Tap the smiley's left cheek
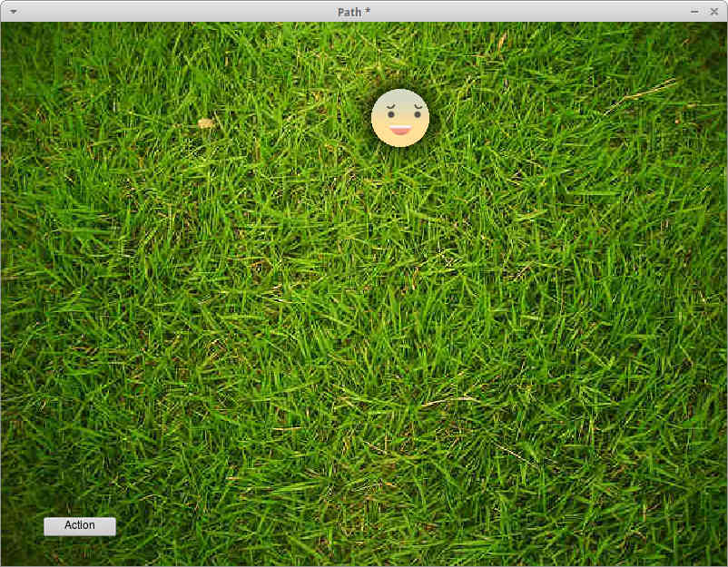Screen dimensions: 728x567 (381, 125)
